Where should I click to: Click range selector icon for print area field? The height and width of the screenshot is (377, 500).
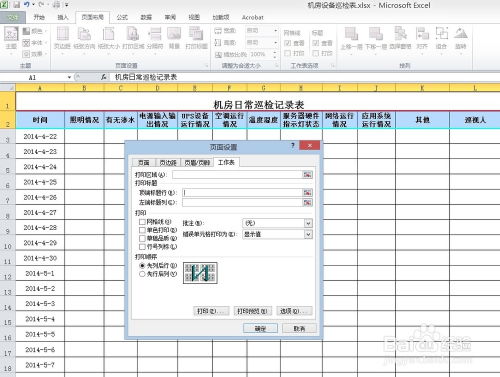307,175
